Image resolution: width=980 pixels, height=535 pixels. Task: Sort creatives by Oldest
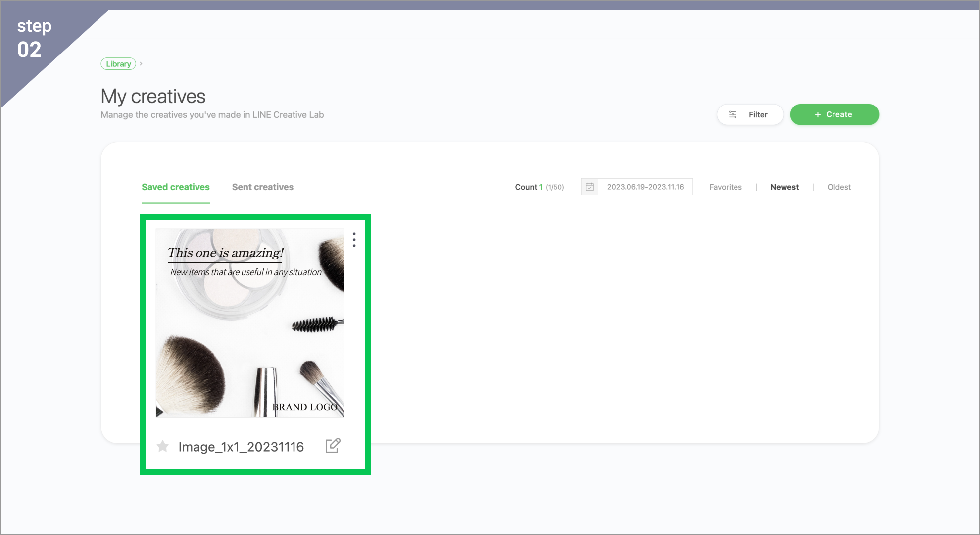point(838,187)
